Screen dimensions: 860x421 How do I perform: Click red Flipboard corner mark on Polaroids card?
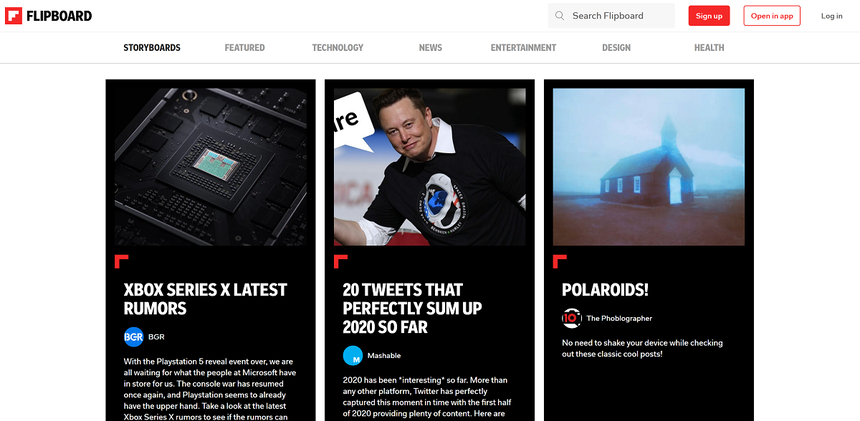(x=559, y=261)
